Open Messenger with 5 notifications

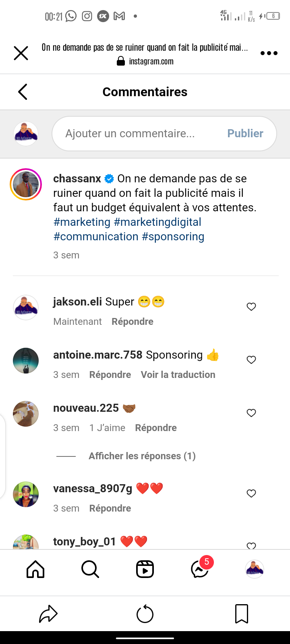200,570
